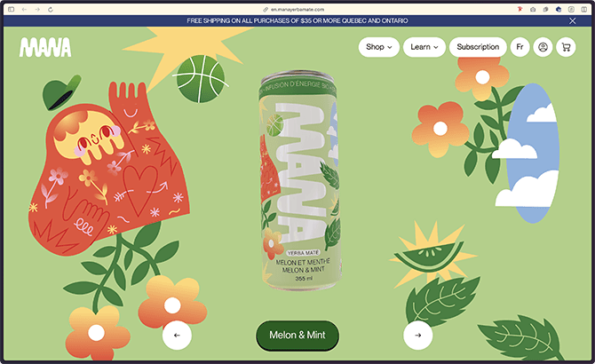Toggle the browser sidebar icon
The image size is (595, 364).
tap(11, 10)
